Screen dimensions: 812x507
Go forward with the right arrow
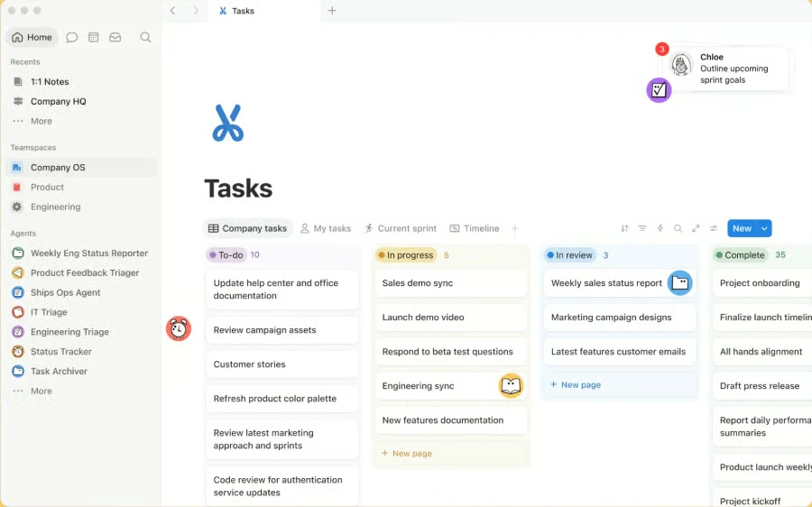[195, 10]
